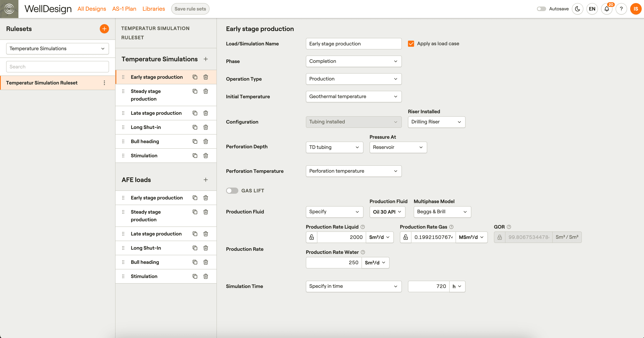The width and height of the screenshot is (644, 338).
Task: Click the rulesets Search field
Action: pyautogui.click(x=57, y=67)
